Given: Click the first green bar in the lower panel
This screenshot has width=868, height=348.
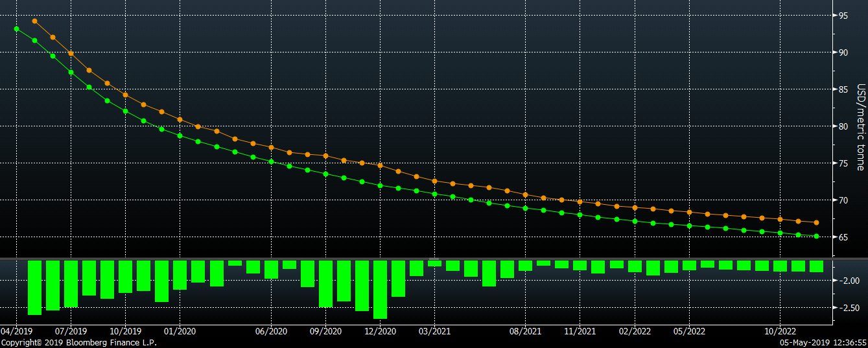Looking at the screenshot, I should click(x=34, y=287).
